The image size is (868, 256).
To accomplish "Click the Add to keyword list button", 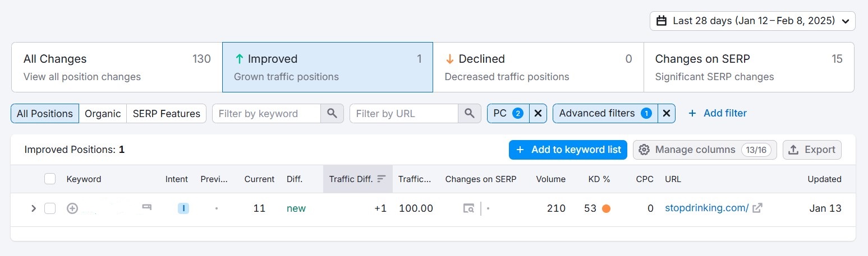I will coord(568,150).
